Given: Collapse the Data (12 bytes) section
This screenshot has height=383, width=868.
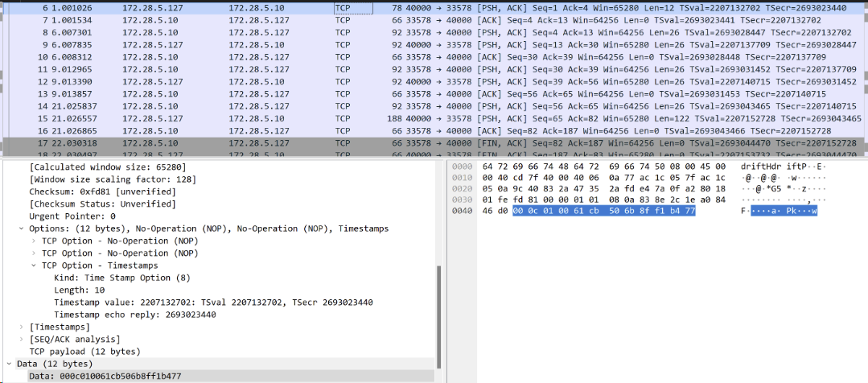Looking at the screenshot, I should pyautogui.click(x=9, y=364).
